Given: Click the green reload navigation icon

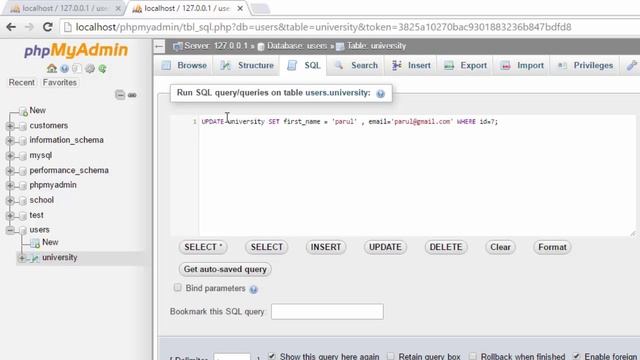Looking at the screenshot, I should point(102,69).
